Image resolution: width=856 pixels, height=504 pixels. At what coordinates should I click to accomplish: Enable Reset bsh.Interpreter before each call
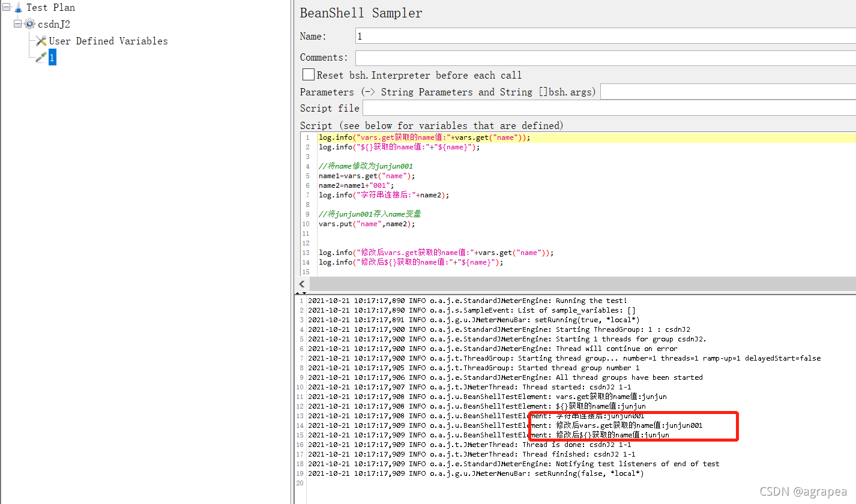click(308, 75)
